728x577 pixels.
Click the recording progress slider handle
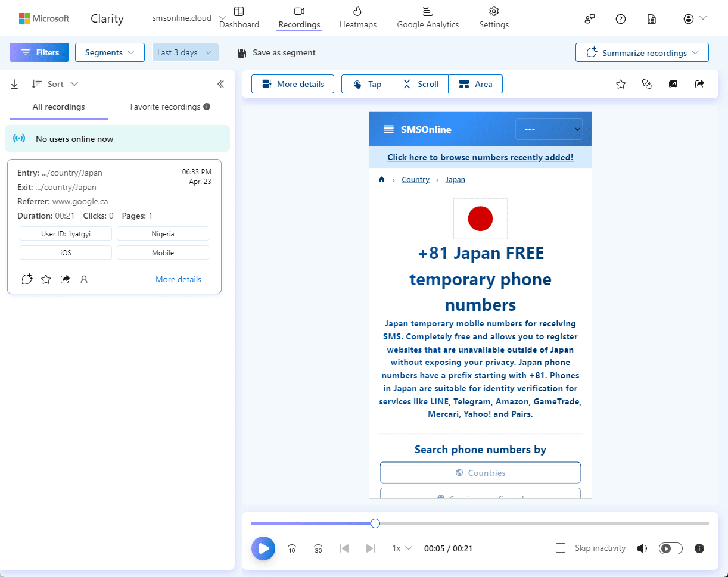[375, 523]
